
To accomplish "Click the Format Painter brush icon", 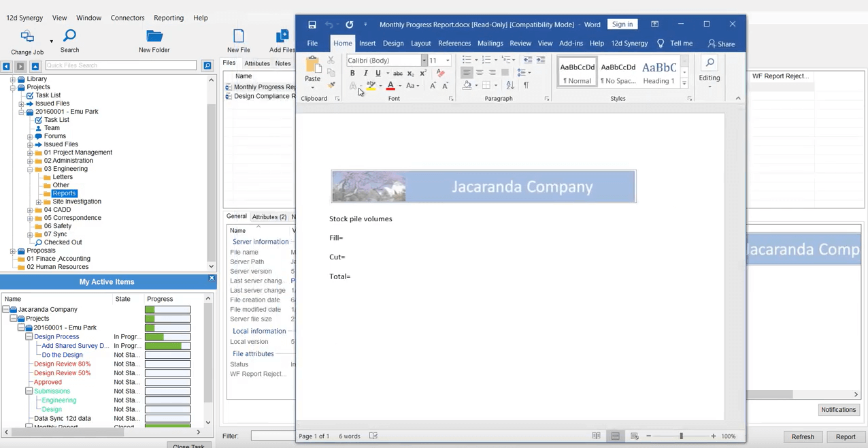I will 331,85.
